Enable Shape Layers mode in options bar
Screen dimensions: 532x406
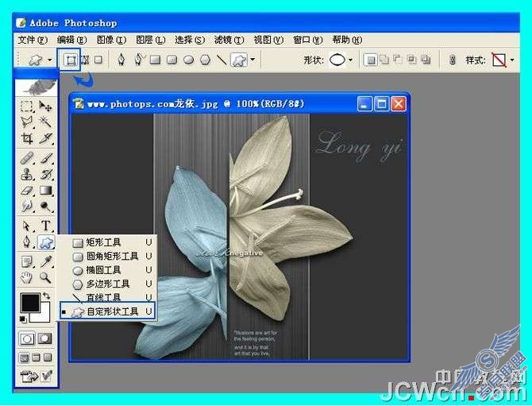(70, 60)
